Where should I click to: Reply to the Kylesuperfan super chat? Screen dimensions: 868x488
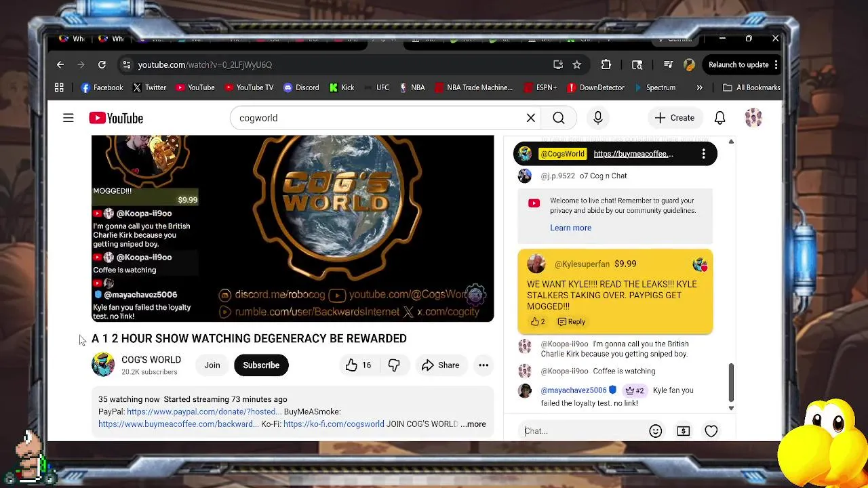[x=571, y=322]
